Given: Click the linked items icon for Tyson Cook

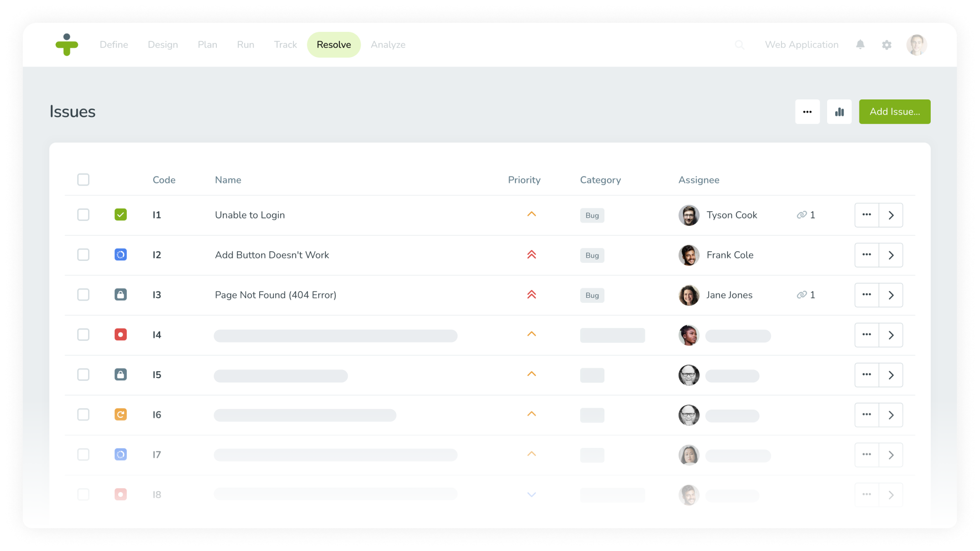Looking at the screenshot, I should click(802, 215).
